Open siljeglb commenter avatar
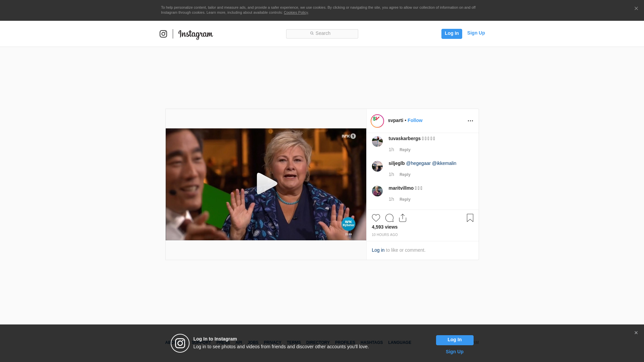 tap(377, 166)
